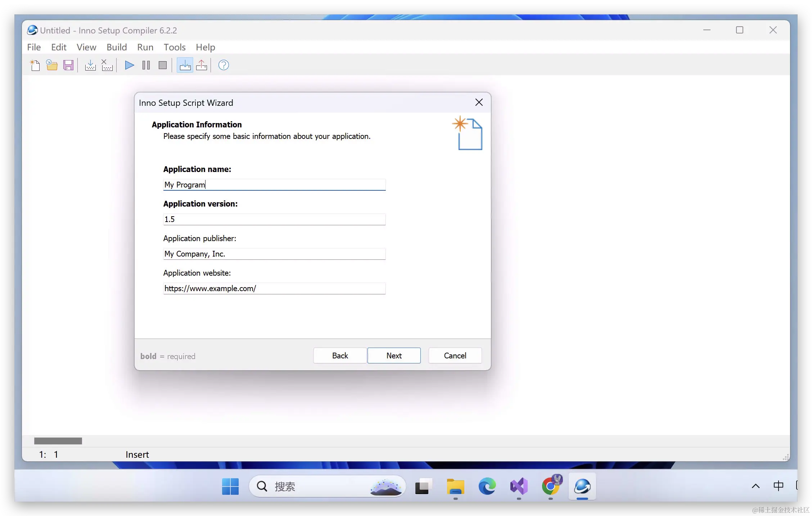Click the Application name input field

point(274,185)
